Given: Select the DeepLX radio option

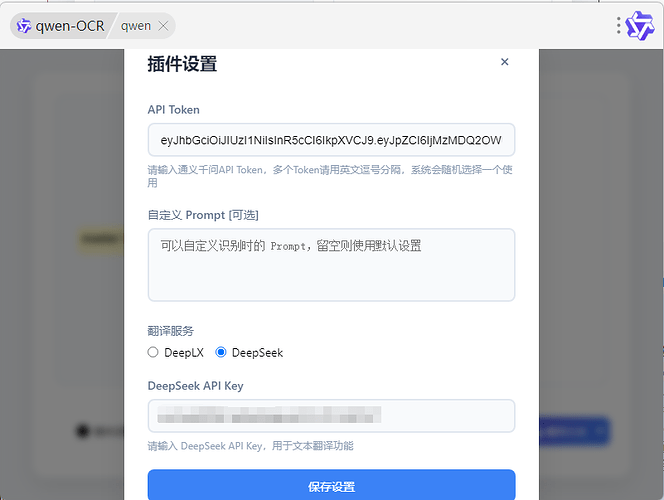Looking at the screenshot, I should pyautogui.click(x=153, y=352).
